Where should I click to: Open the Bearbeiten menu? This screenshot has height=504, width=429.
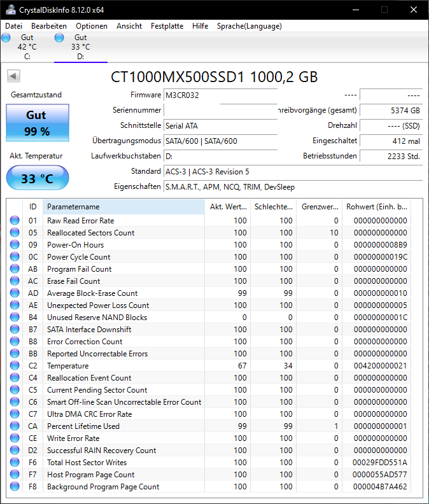pyautogui.click(x=49, y=26)
